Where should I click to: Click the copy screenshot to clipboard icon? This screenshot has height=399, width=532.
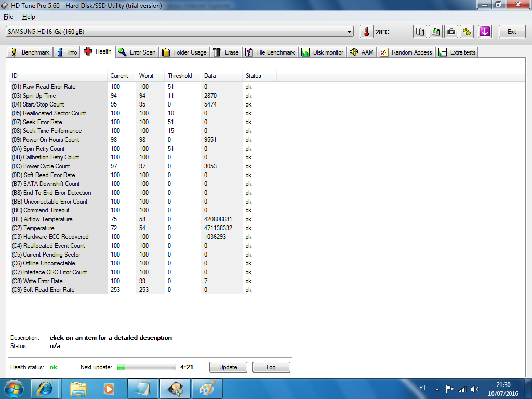[436, 32]
